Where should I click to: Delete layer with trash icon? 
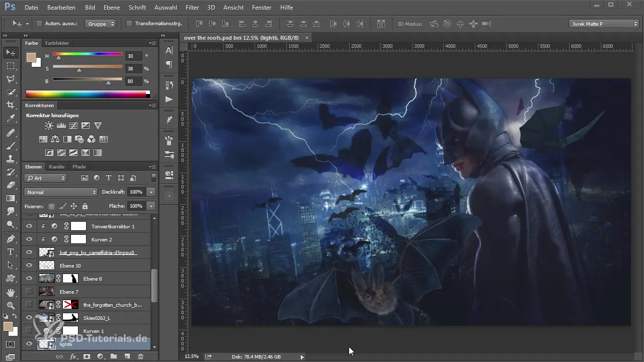pos(140,356)
